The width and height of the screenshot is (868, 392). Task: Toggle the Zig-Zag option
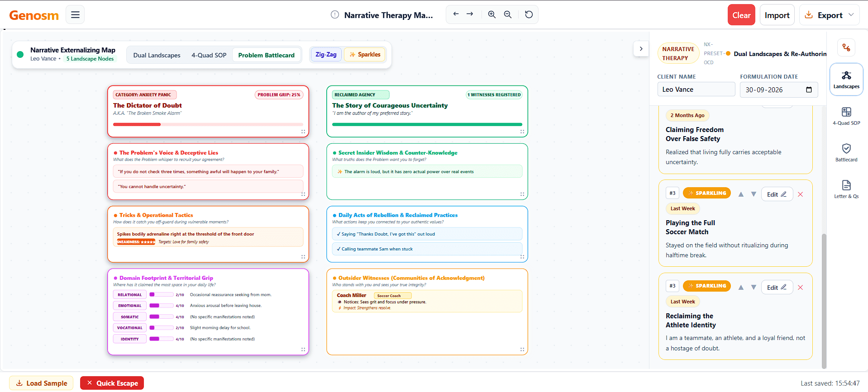pos(326,55)
